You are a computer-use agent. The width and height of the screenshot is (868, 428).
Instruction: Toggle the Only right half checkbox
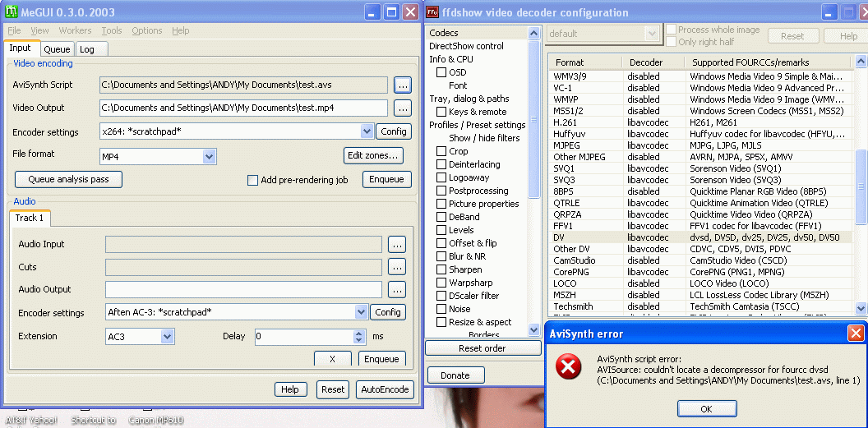pyautogui.click(x=671, y=41)
